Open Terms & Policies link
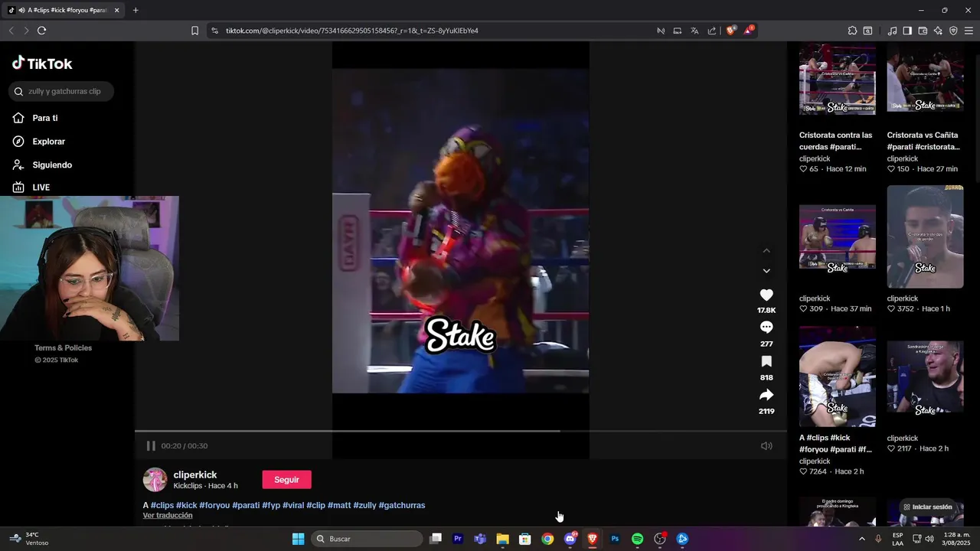980x551 pixels. click(x=63, y=347)
